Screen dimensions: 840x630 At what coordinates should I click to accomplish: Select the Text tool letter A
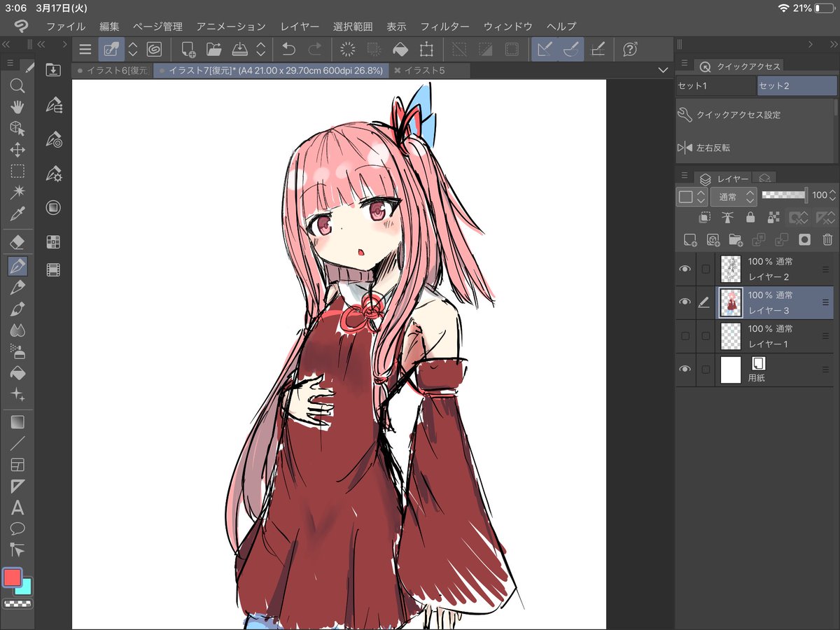click(x=17, y=507)
